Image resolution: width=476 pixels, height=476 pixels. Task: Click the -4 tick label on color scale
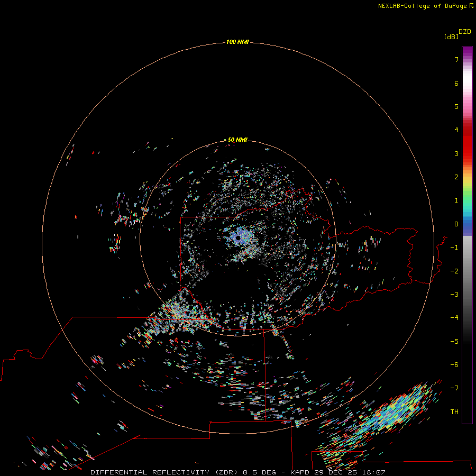(454, 317)
